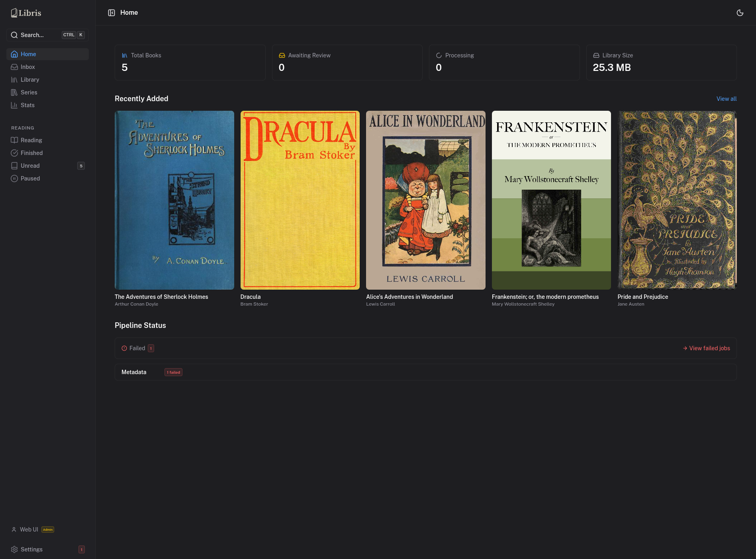Click author name Bram Stoker

point(254,304)
